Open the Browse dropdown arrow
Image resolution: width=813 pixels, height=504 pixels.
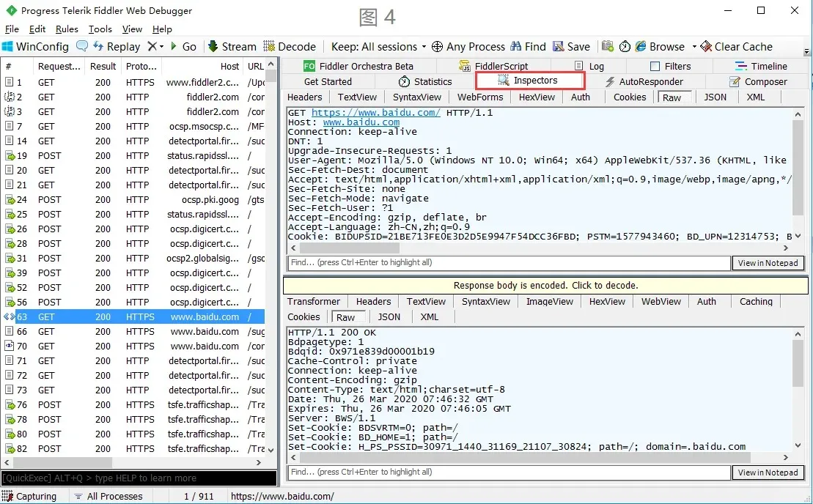[694, 46]
